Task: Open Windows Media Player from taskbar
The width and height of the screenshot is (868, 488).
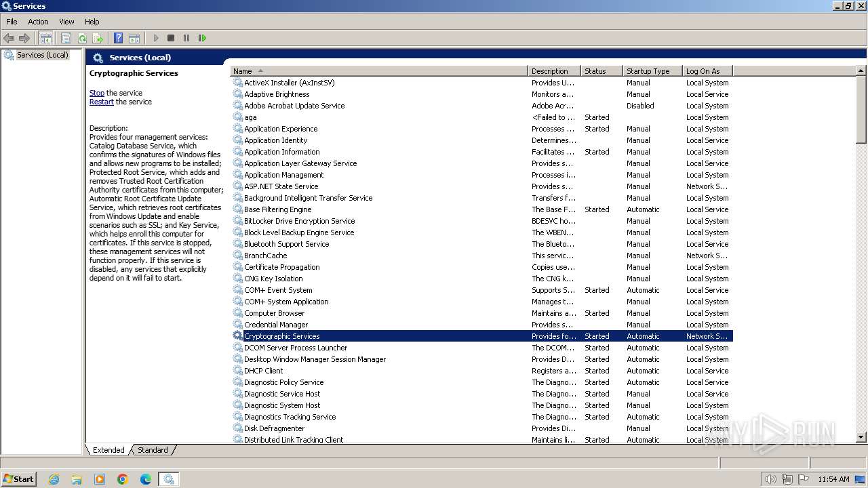Action: [x=100, y=479]
